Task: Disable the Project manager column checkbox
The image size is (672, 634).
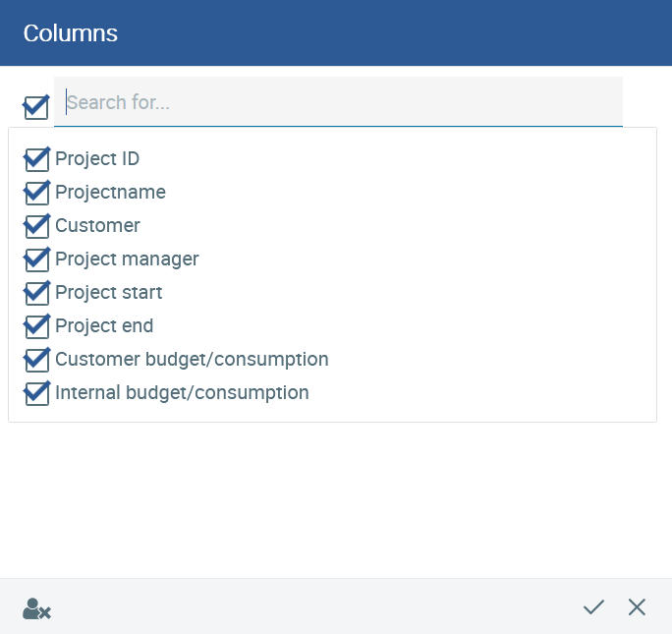Action: pyautogui.click(x=37, y=259)
